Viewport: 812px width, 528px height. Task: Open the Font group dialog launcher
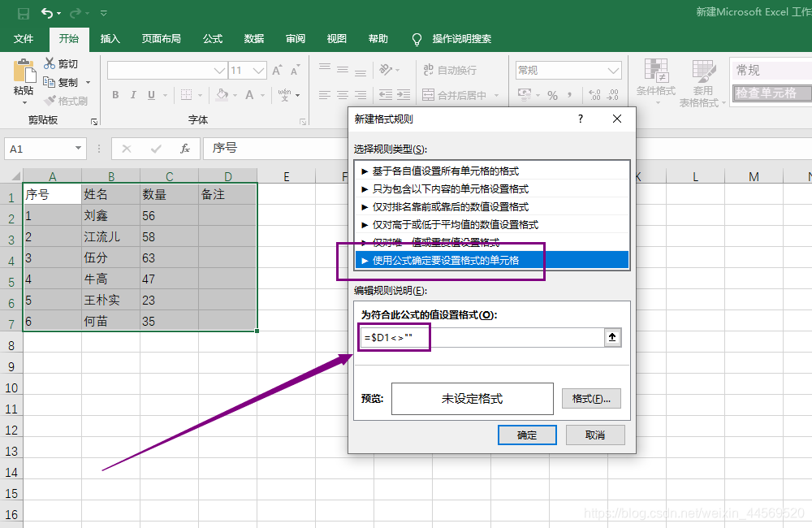pos(303,122)
